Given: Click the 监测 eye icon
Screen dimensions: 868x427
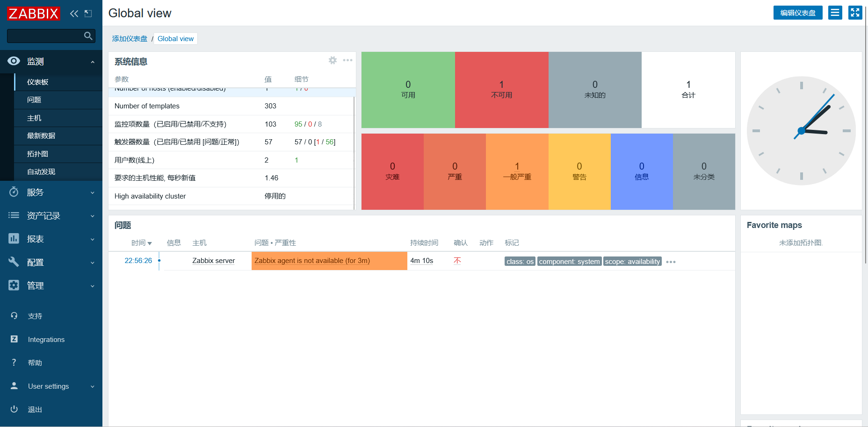Looking at the screenshot, I should (x=14, y=61).
